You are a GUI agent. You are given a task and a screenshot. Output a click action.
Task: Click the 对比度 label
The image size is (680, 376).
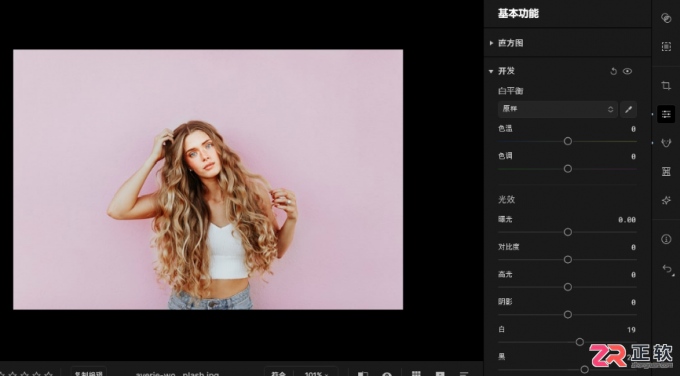click(509, 247)
